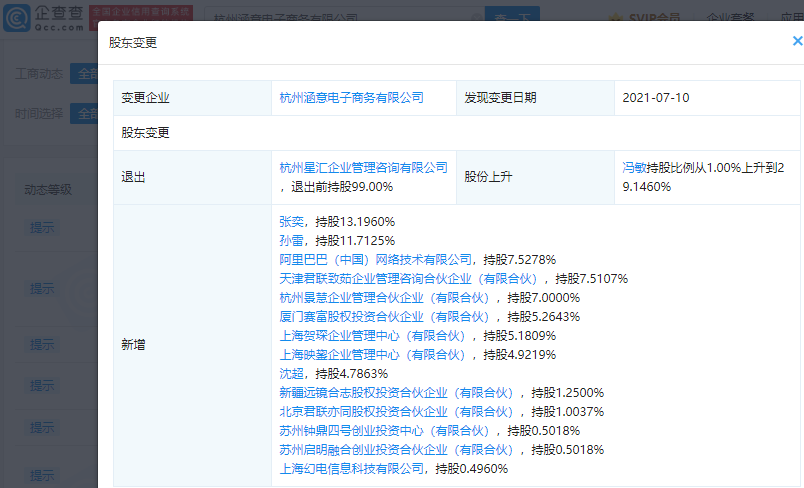
Task: Click the 时间选择 label in background
Action: 38,113
